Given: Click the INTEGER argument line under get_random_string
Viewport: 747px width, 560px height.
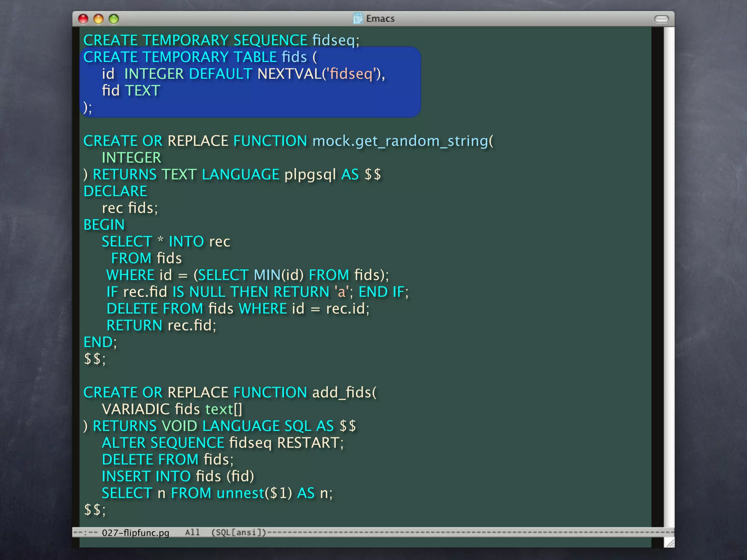Looking at the screenshot, I should click(x=131, y=157).
